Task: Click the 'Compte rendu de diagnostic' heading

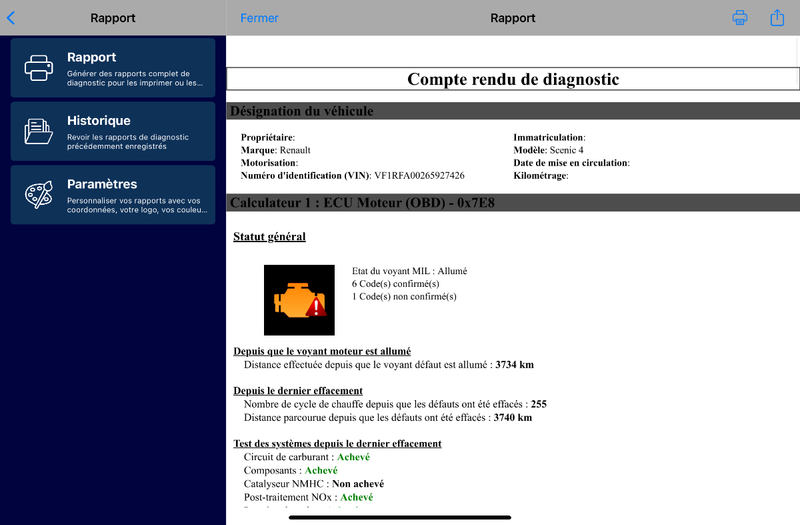Action: [x=513, y=79]
